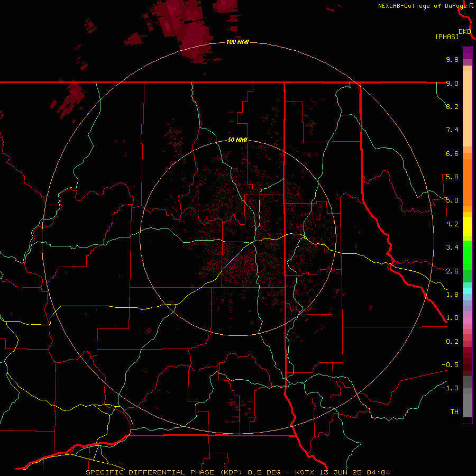Click the pale peach color bar segment
Screen dimensions: 476x476
point(467,108)
